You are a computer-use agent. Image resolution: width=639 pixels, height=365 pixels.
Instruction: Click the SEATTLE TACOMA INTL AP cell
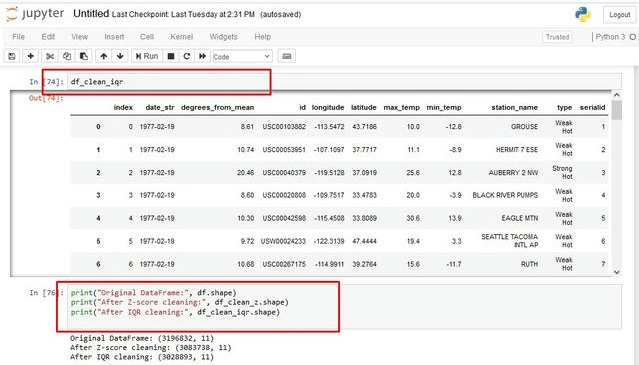509,241
